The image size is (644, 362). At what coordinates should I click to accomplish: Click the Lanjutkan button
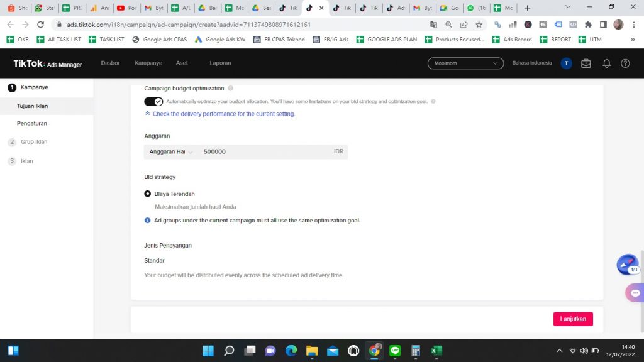tap(573, 319)
